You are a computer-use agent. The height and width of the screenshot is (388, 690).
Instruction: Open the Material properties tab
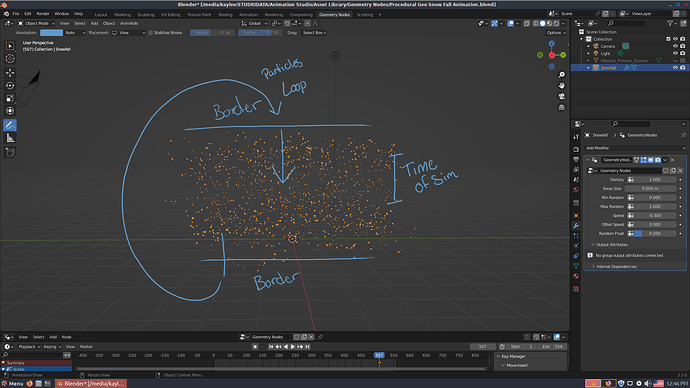tap(576, 276)
